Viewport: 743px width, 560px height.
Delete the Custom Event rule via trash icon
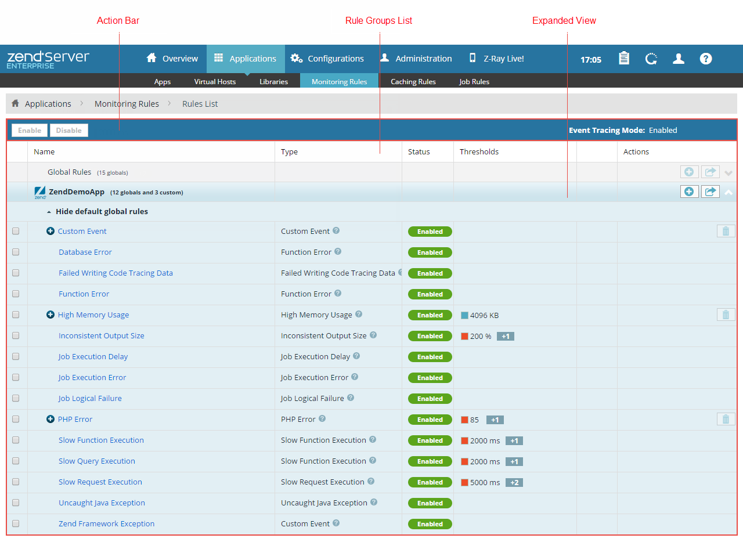point(726,231)
